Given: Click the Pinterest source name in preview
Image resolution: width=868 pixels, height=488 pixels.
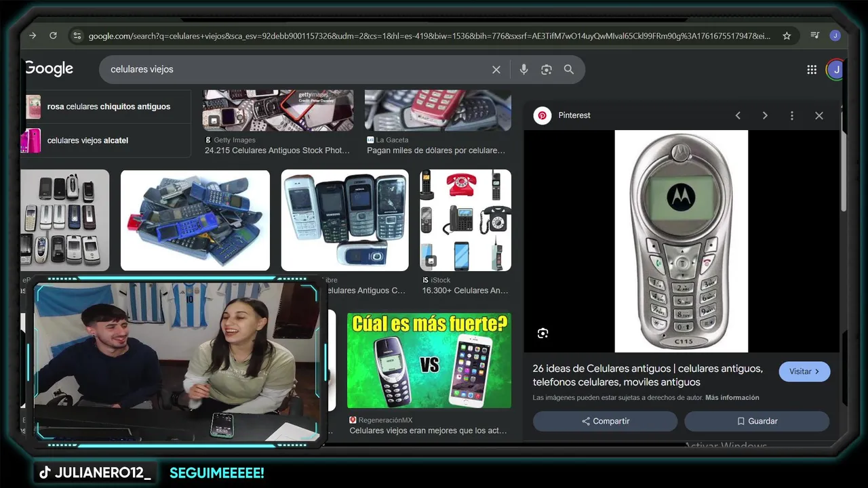Looking at the screenshot, I should coord(574,115).
